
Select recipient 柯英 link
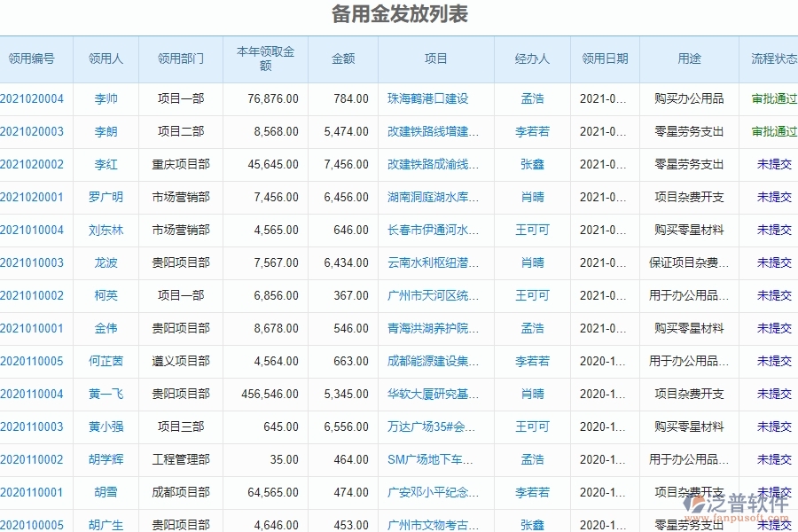pyautogui.click(x=106, y=295)
